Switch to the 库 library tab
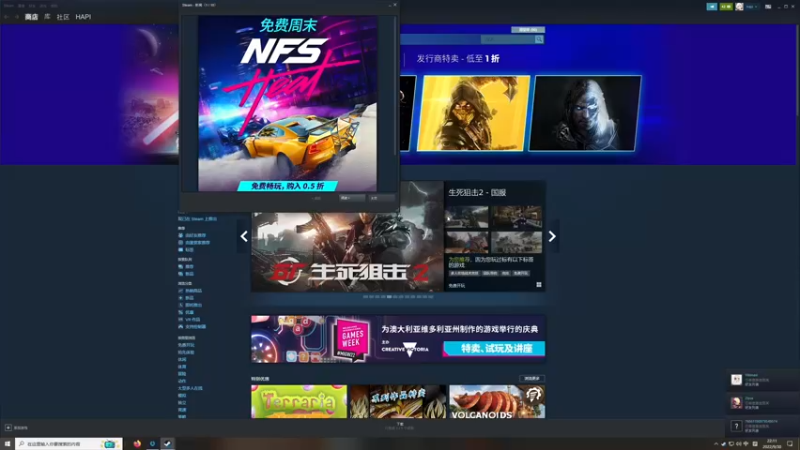Viewport: 800px width, 450px height. (x=47, y=17)
